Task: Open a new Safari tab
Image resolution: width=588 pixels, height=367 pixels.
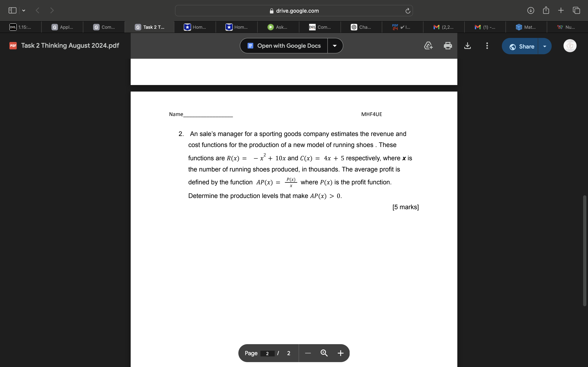Action: tap(561, 10)
